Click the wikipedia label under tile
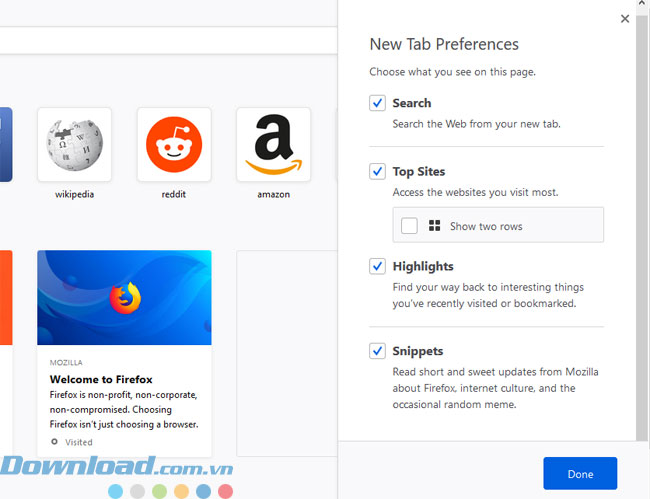The width and height of the screenshot is (650, 499). 75,194
